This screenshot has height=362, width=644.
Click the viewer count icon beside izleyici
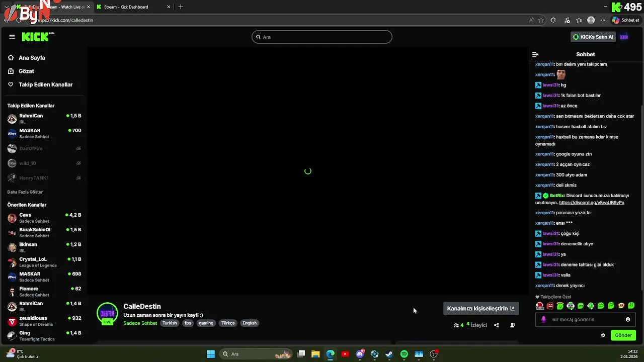coord(456,325)
